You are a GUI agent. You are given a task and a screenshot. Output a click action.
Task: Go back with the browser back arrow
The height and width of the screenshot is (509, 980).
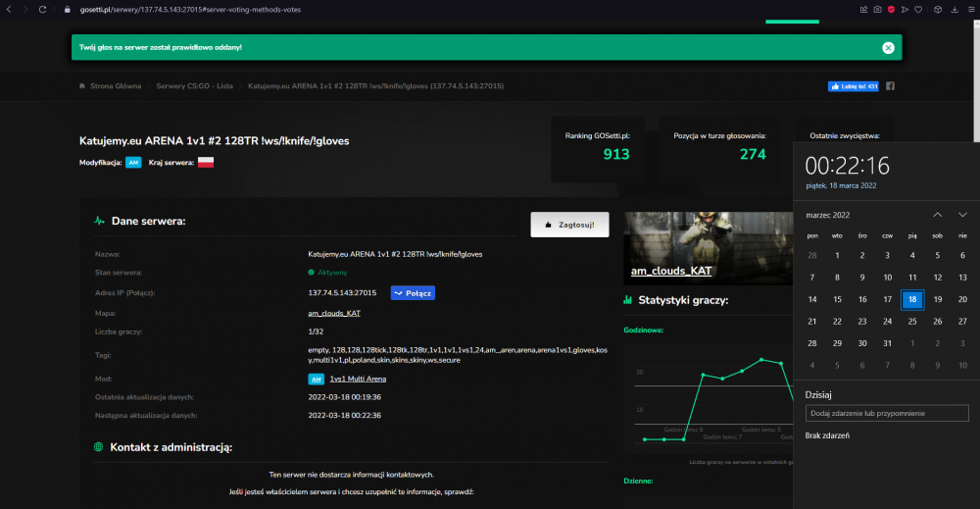click(9, 10)
